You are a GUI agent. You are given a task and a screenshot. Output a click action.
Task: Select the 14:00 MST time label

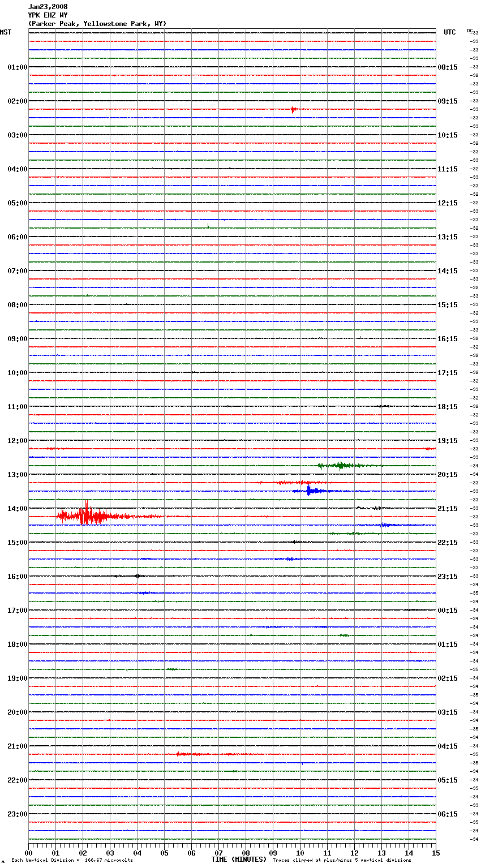[18, 509]
